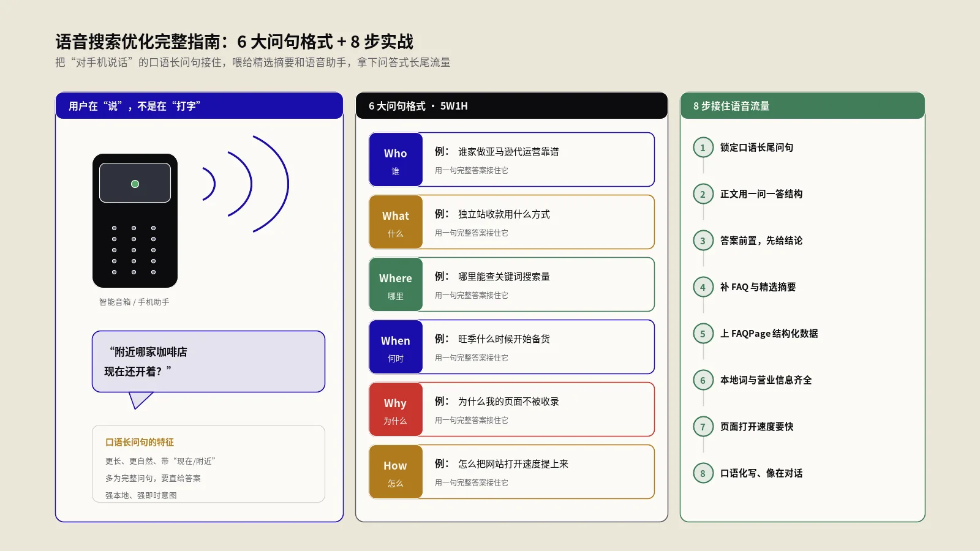The image size is (980, 551).
Task: Click example '谁家做亚马逊代运营靠谱'
Action: 508,152
